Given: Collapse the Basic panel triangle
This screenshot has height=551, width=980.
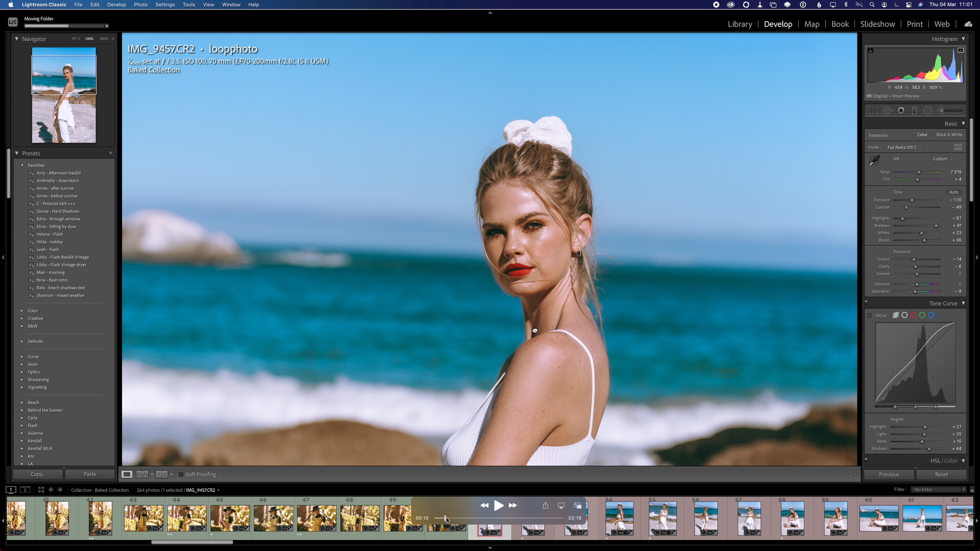Looking at the screenshot, I should click(x=963, y=124).
